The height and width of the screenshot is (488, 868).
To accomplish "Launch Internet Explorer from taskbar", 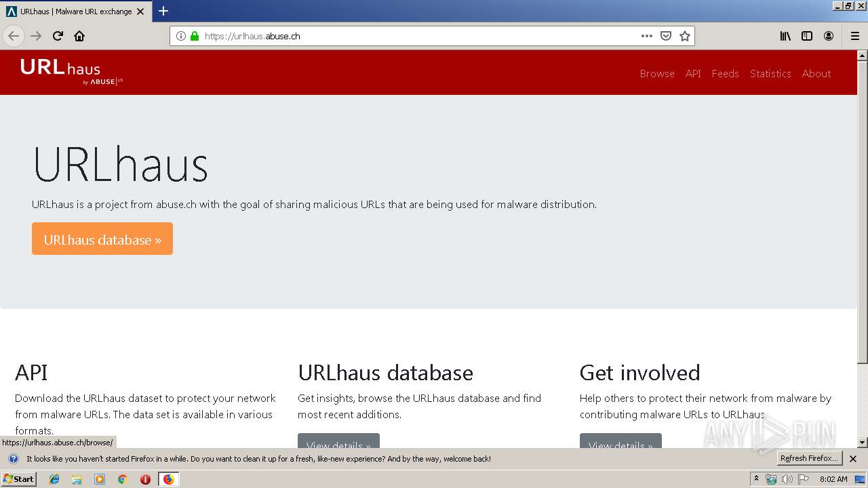I will click(54, 479).
